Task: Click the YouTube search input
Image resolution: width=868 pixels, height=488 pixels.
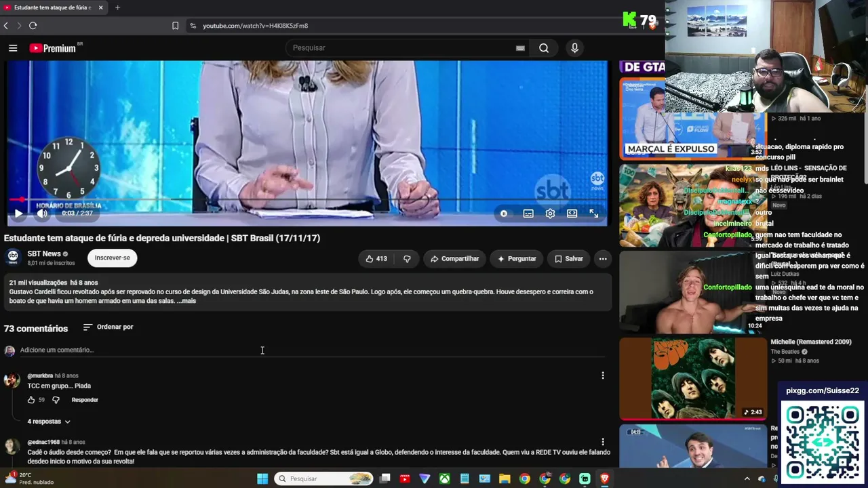Action: click(403, 48)
